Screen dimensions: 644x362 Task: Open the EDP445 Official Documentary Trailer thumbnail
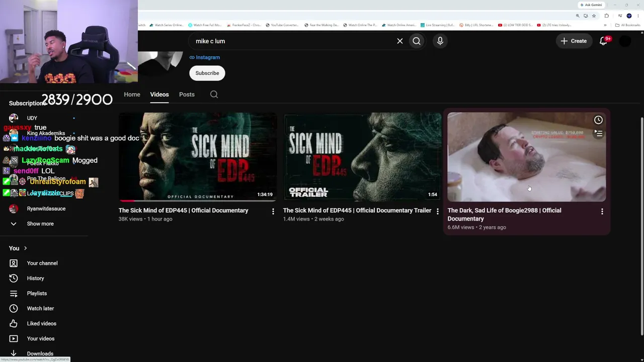click(362, 157)
